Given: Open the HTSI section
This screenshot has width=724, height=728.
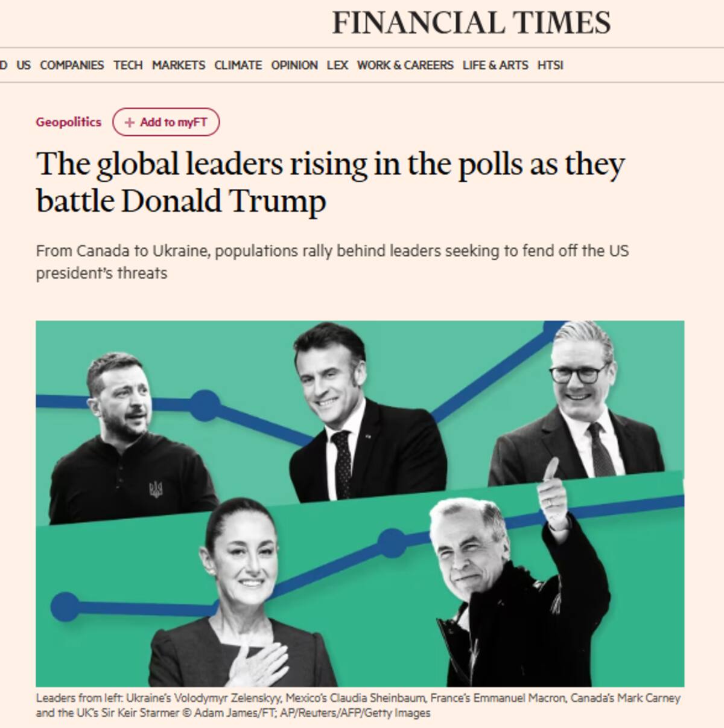Looking at the screenshot, I should coord(550,65).
